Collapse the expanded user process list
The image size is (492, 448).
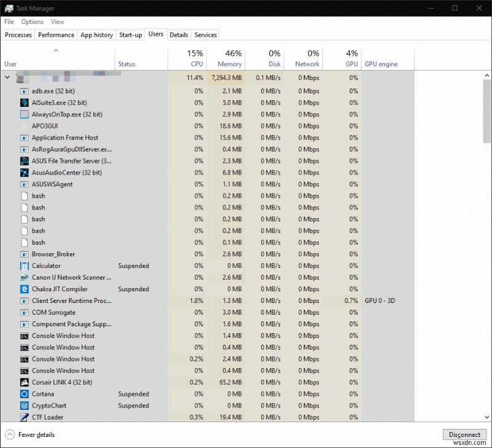point(7,78)
